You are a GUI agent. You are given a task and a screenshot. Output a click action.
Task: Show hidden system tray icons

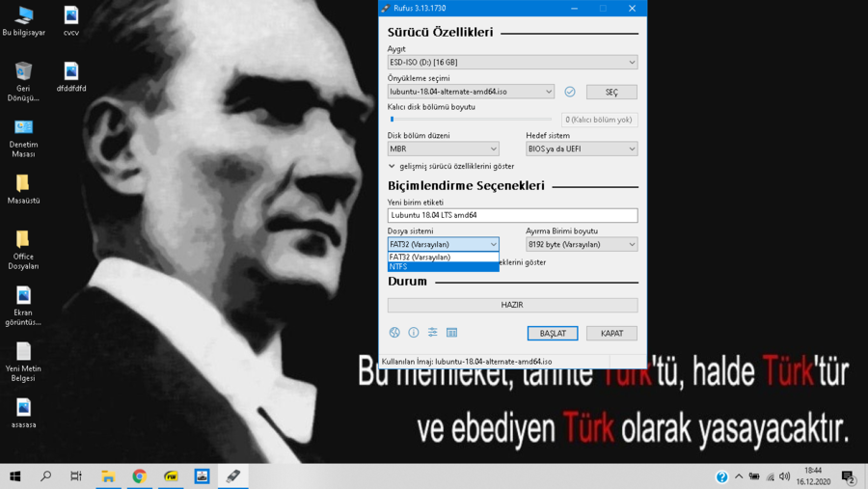tap(739, 476)
